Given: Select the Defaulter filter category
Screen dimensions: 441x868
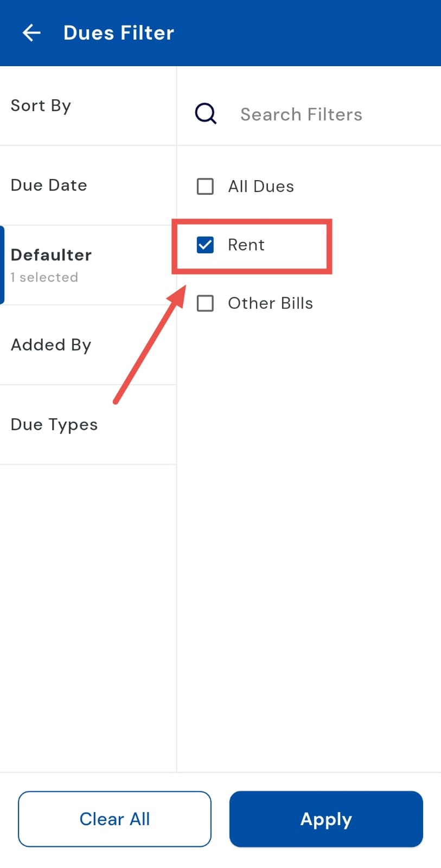Looking at the screenshot, I should pos(52,255).
